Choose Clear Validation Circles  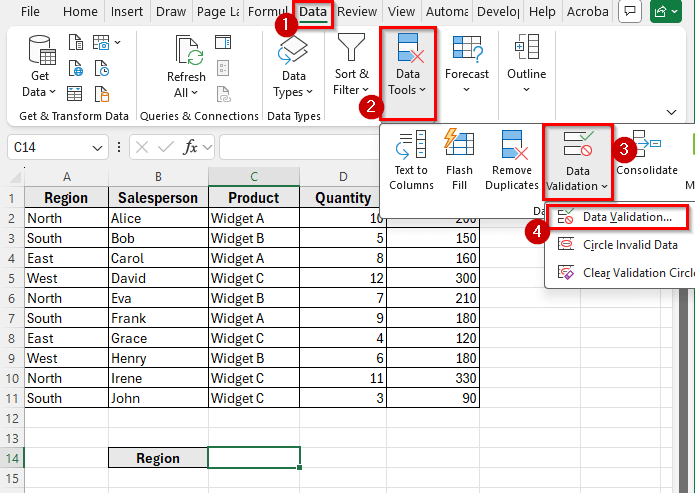tap(621, 273)
